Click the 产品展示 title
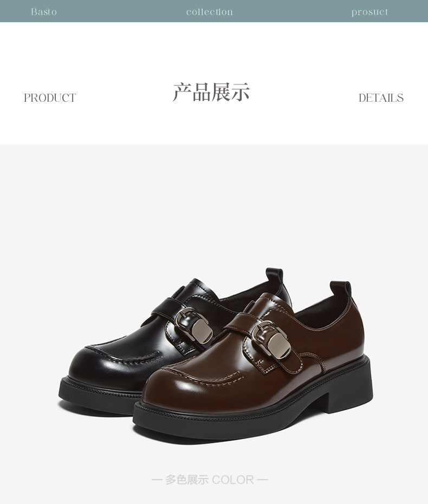This screenshot has width=428, height=504. point(211,92)
